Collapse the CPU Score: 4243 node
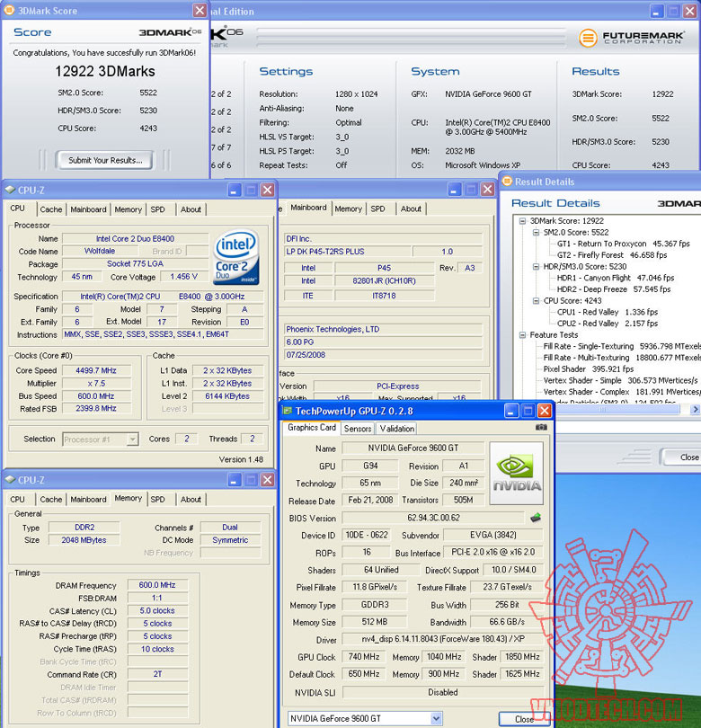The height and width of the screenshot is (728, 701). tap(536, 301)
